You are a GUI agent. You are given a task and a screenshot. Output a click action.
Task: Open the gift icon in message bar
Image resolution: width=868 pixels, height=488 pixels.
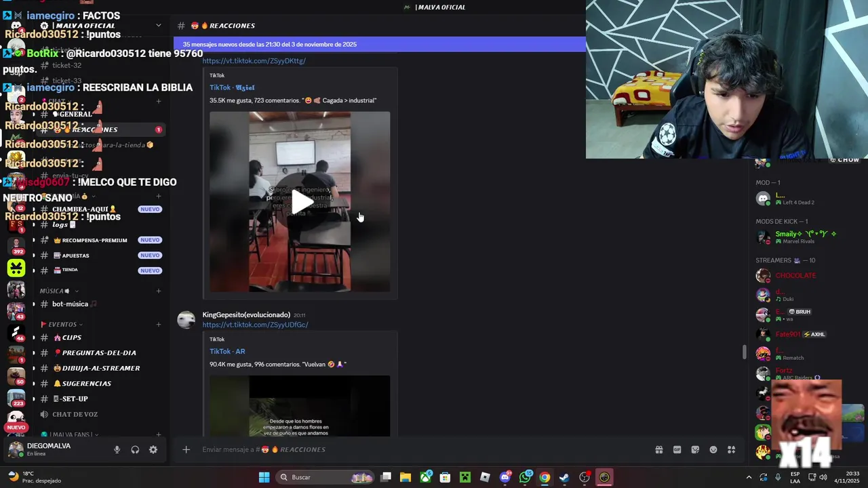point(658,449)
